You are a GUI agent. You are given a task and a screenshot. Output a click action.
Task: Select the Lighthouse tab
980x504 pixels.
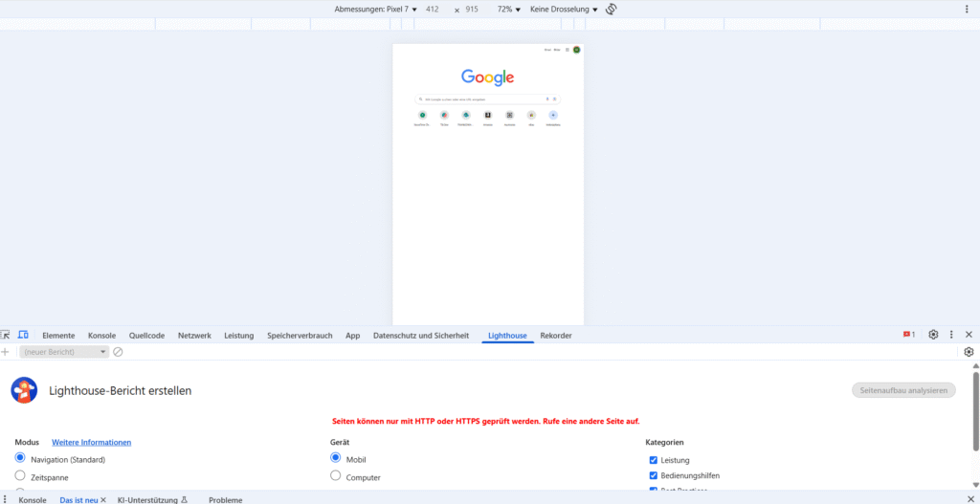tap(507, 336)
